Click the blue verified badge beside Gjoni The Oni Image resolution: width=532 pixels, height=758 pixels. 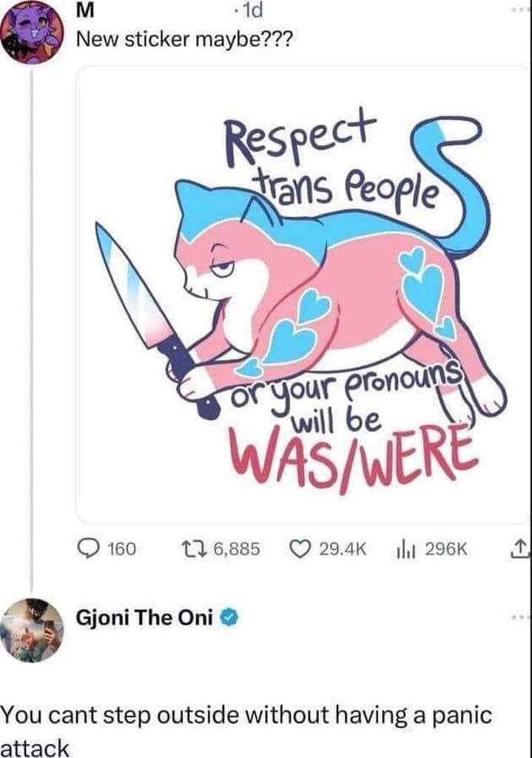(230, 619)
